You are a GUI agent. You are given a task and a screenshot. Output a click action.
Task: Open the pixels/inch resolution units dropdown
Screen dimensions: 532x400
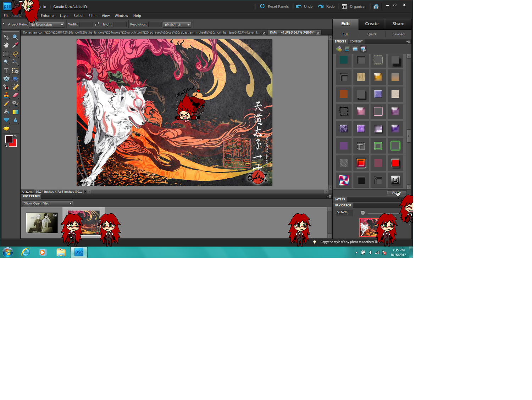pyautogui.click(x=177, y=25)
